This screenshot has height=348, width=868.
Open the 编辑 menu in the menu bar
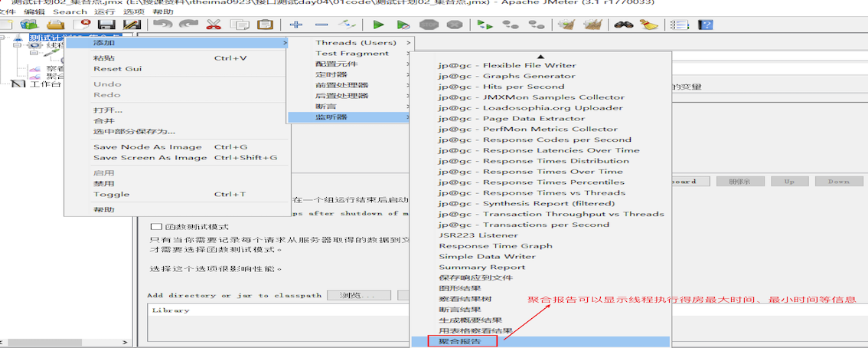point(34,11)
